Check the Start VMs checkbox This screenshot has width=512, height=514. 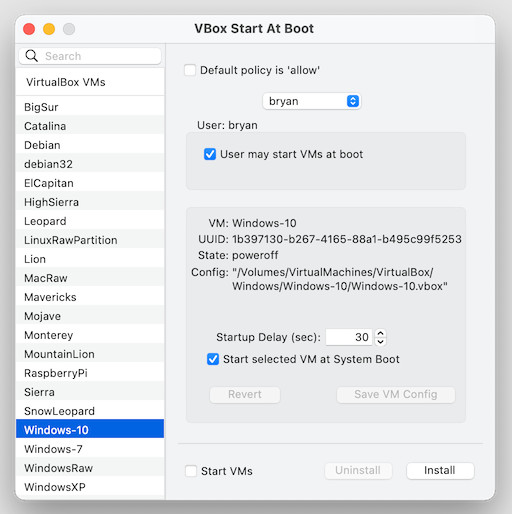click(191, 471)
